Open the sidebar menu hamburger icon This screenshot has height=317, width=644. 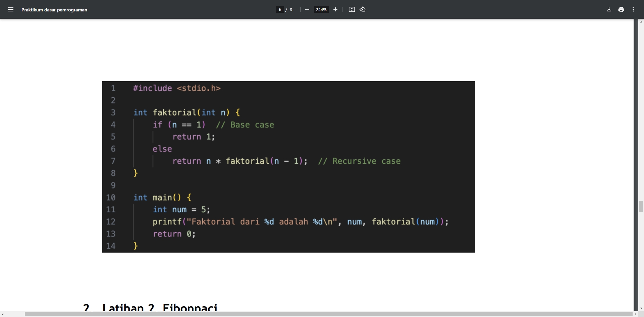coord(11,9)
